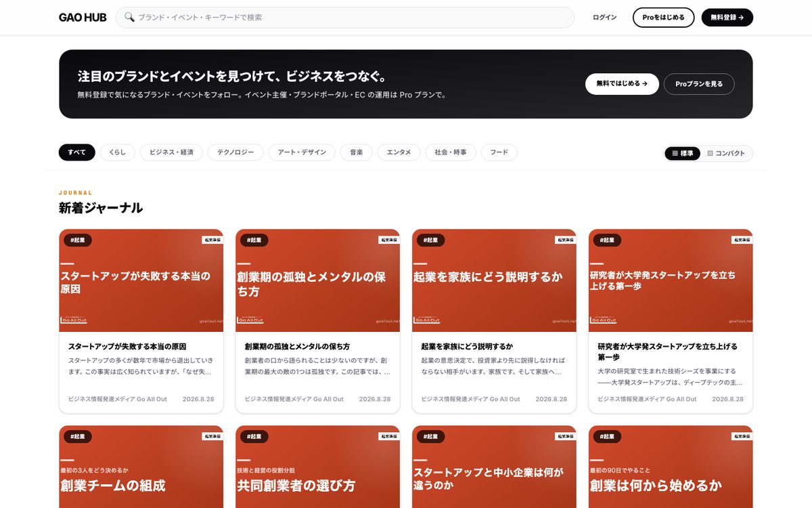Open thumbnail for 研究者が大学発スタートアップを立ち上げる第一歩
The width and height of the screenshot is (812, 508).
[x=671, y=280]
